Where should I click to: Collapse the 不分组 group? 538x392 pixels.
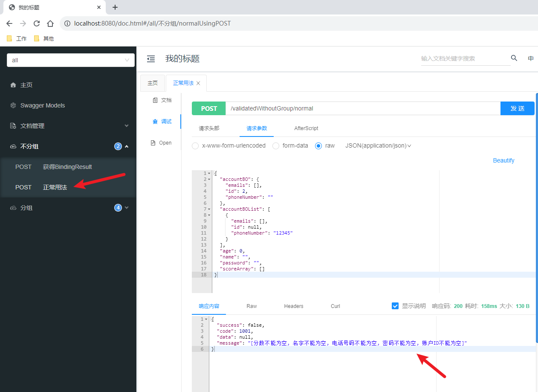[68, 146]
